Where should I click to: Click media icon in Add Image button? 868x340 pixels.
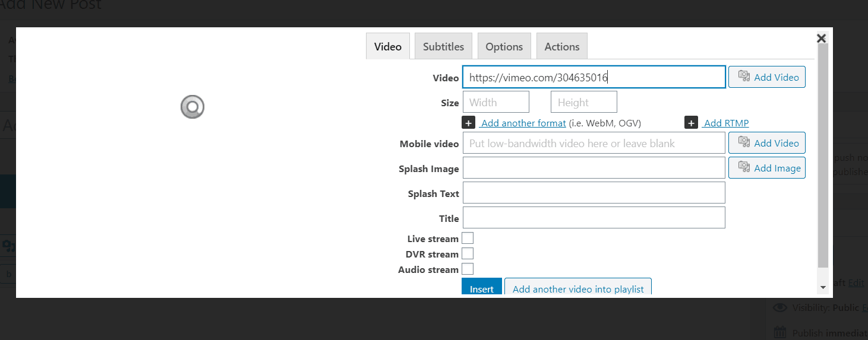click(744, 167)
